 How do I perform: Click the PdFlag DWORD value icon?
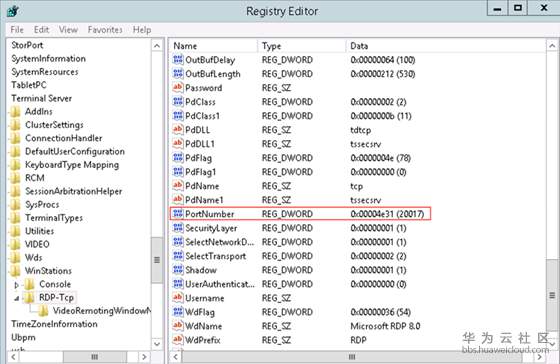(x=178, y=158)
